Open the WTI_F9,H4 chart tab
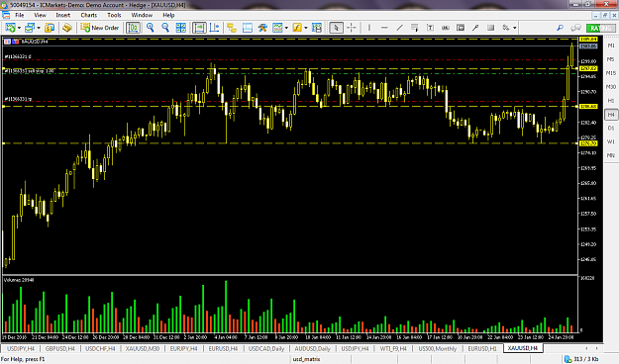The image size is (619, 364). click(x=393, y=348)
